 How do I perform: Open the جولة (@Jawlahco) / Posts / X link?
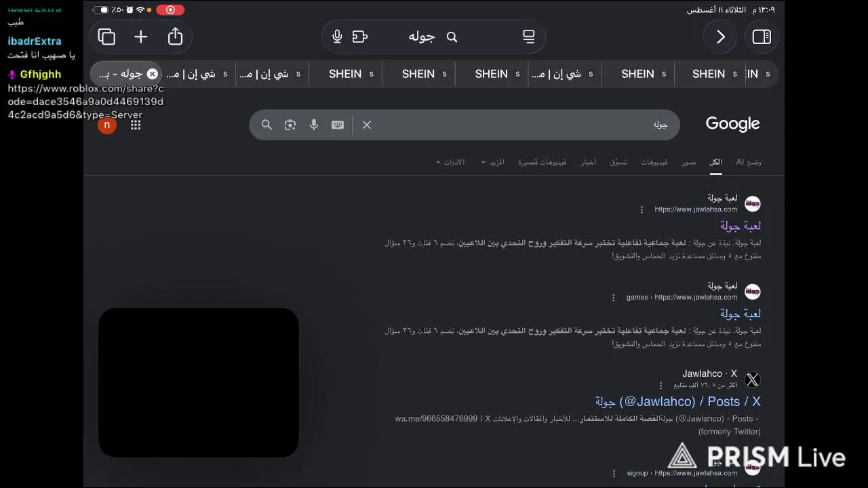(677, 401)
